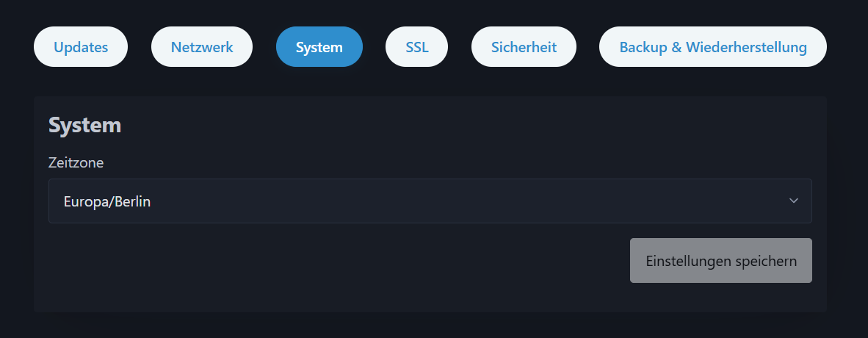
Task: Open the Sicherheit settings tab
Action: point(524,47)
